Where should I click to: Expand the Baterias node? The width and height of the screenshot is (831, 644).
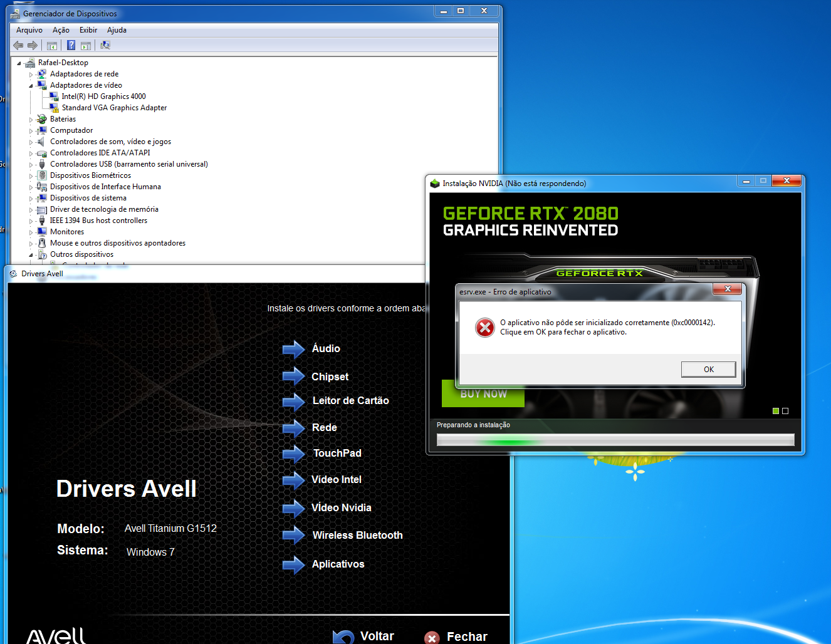pos(31,120)
